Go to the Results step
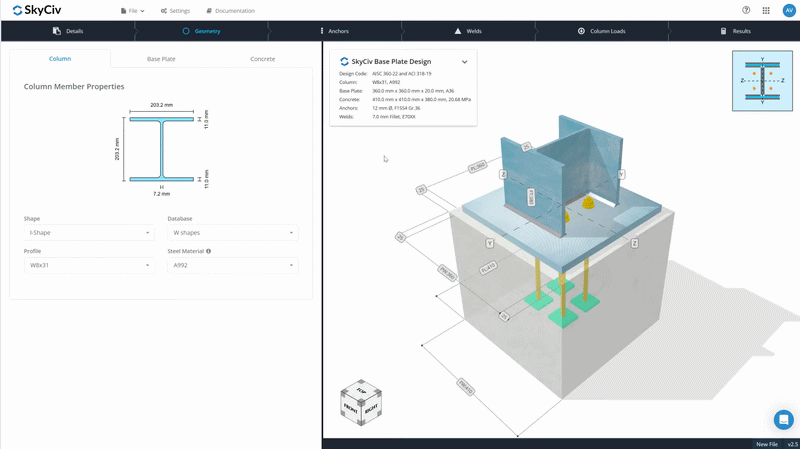Image resolution: width=800 pixels, height=449 pixels. 735,31
